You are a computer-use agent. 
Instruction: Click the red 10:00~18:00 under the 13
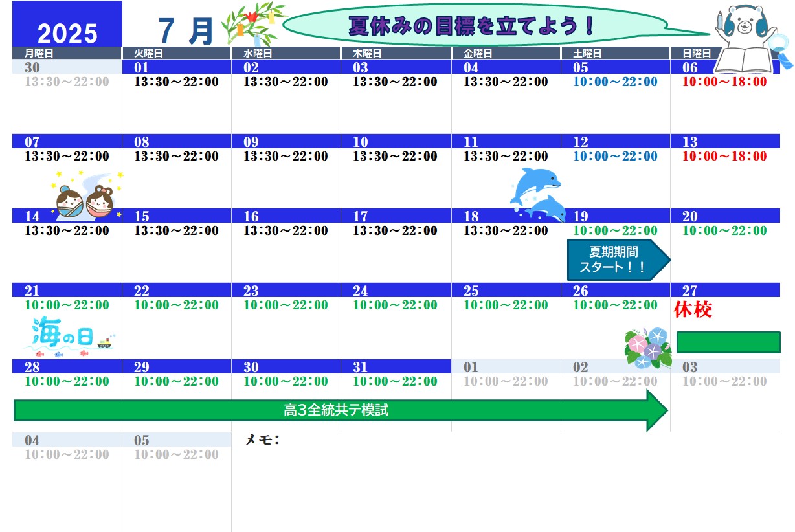pos(724,157)
